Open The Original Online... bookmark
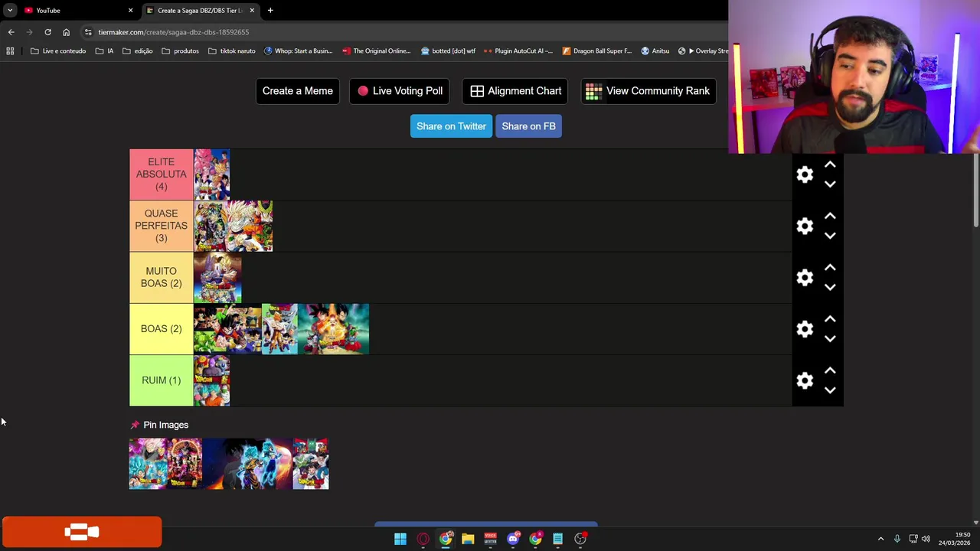 [377, 51]
